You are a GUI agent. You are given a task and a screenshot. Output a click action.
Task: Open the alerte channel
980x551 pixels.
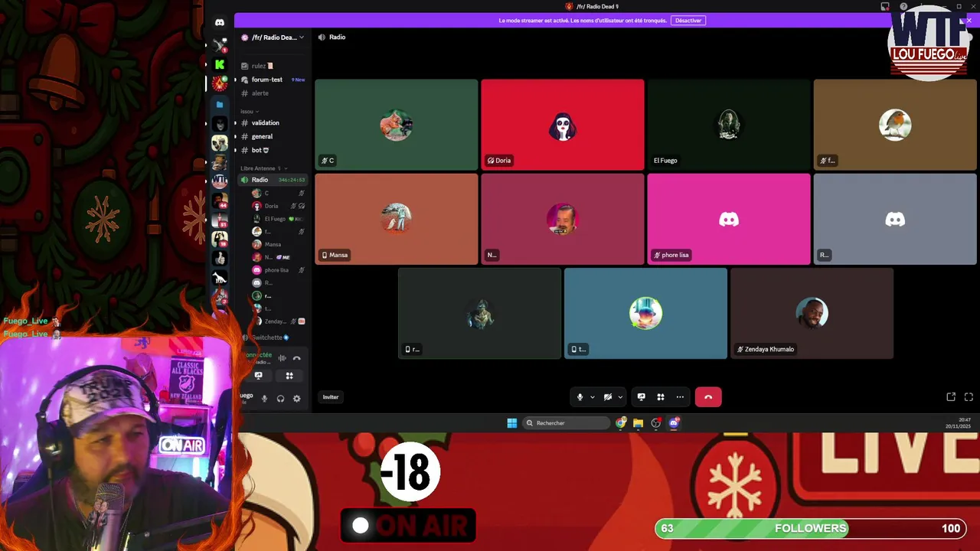tap(272, 93)
